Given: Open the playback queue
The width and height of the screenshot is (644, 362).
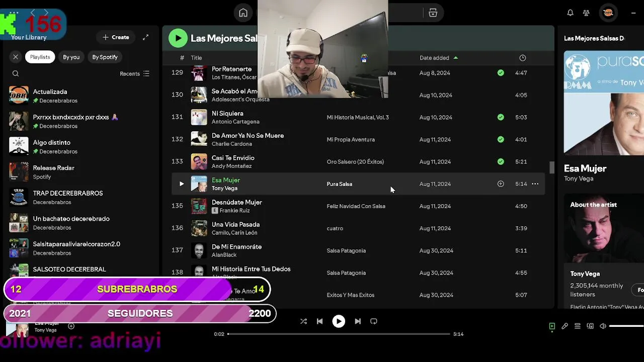Looking at the screenshot, I should 578,326.
